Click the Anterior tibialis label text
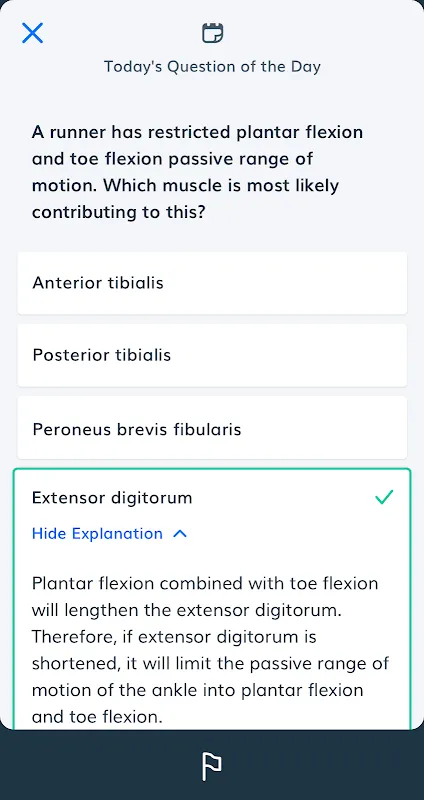This screenshot has height=800, width=424. [x=98, y=283]
